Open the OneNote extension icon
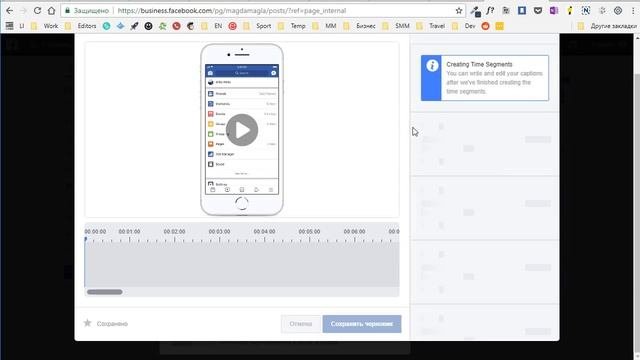The width and height of the screenshot is (640, 360). pyautogui.click(x=554, y=11)
